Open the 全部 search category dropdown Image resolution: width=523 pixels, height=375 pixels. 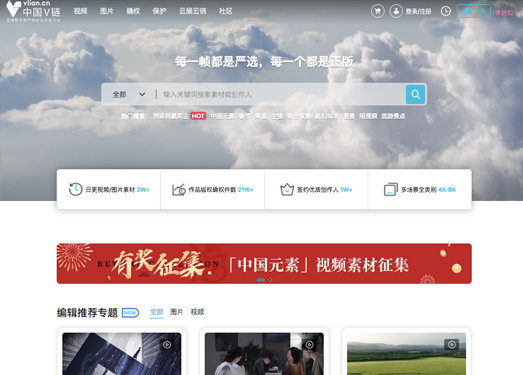[129, 94]
